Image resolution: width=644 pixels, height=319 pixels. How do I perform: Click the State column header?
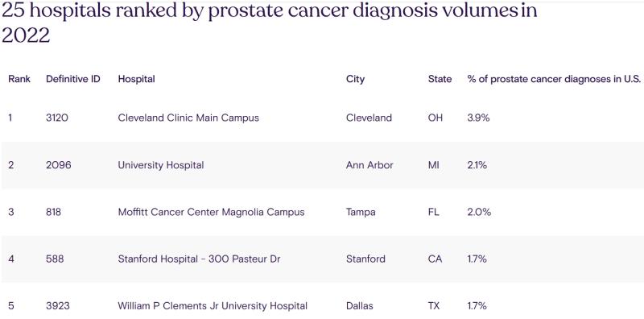440,79
